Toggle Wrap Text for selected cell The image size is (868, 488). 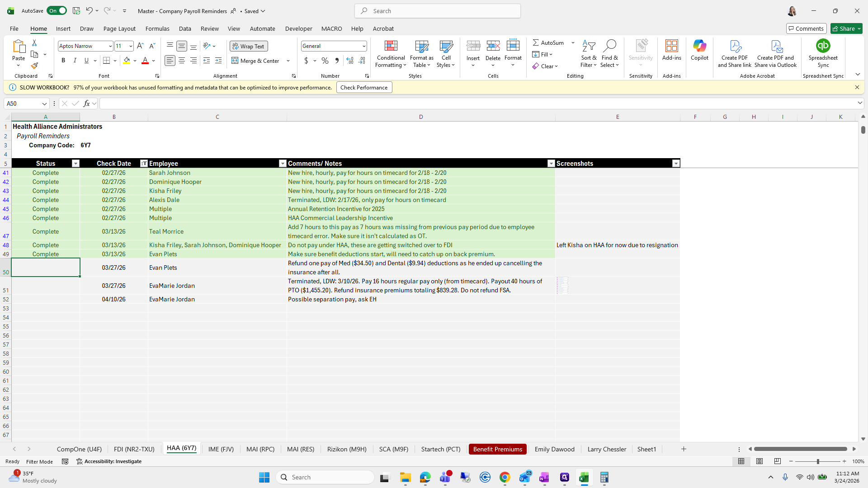coord(249,46)
